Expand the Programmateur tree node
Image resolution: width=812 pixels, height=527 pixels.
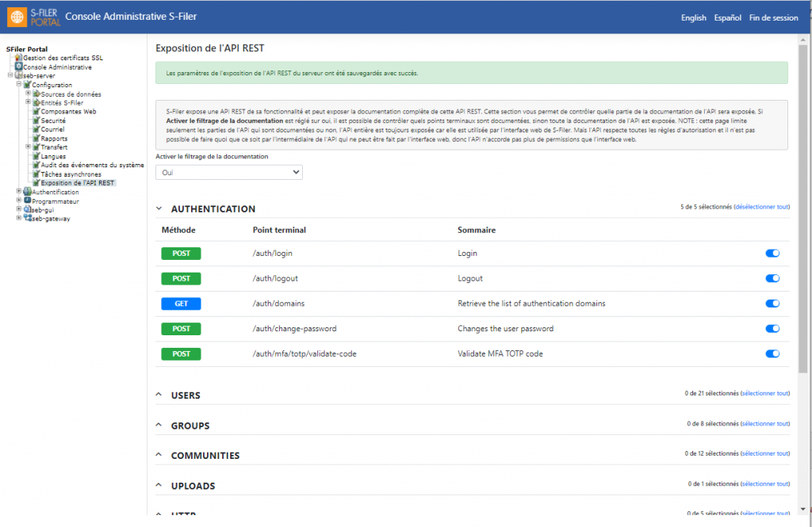(x=19, y=200)
